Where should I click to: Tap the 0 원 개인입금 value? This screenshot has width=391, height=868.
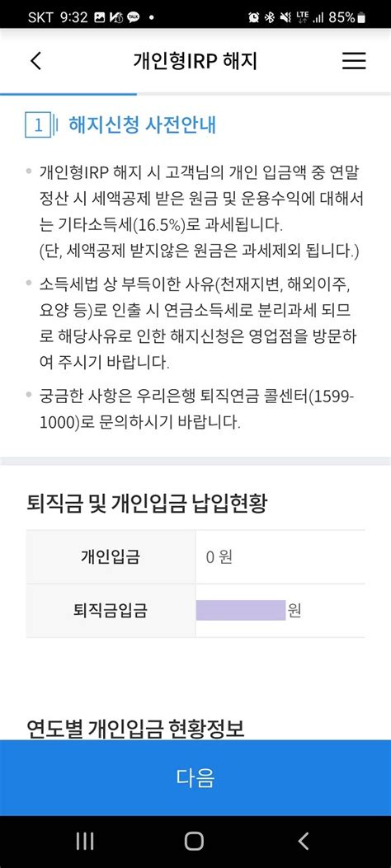click(x=219, y=557)
